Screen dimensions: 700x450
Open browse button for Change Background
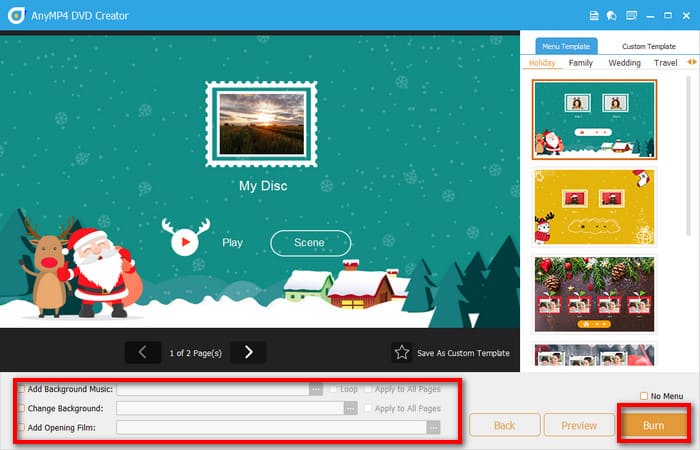click(x=350, y=408)
